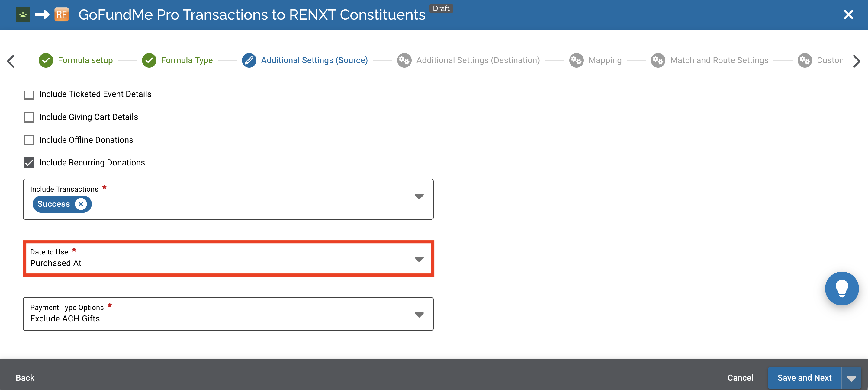Viewport: 868px width, 390px height.
Task: Click the gear icon beside the Custom step
Action: pyautogui.click(x=805, y=60)
